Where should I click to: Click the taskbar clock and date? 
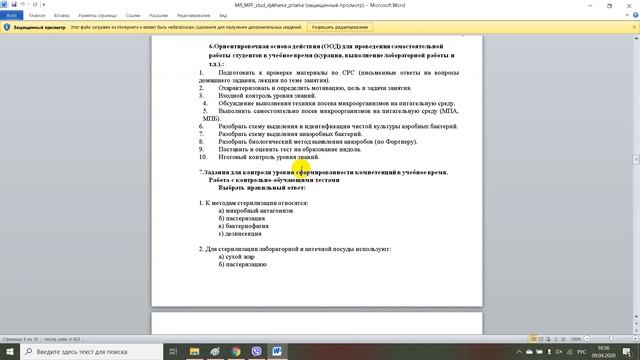tap(603, 352)
